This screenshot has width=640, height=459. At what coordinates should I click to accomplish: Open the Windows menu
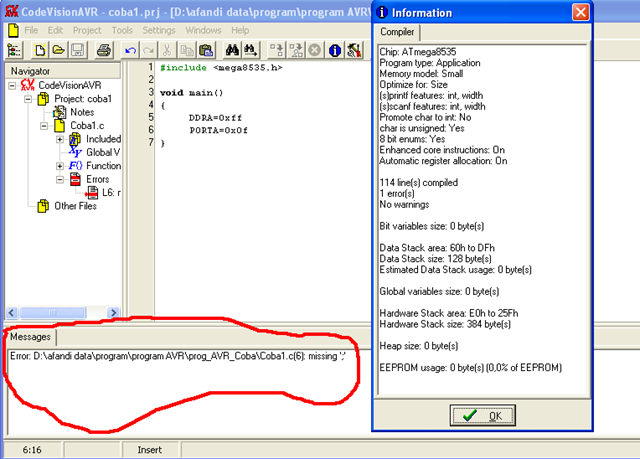[x=203, y=31]
